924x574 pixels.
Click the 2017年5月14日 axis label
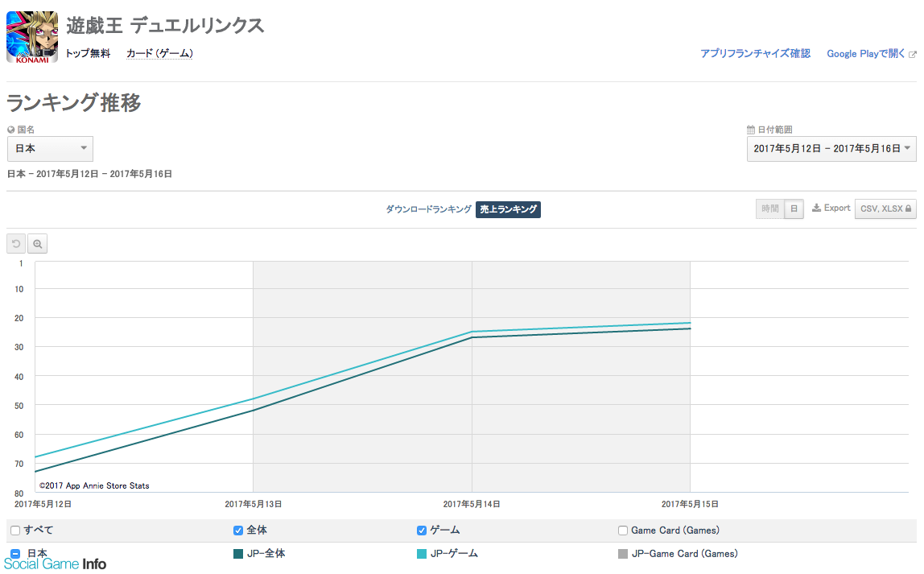(472, 505)
